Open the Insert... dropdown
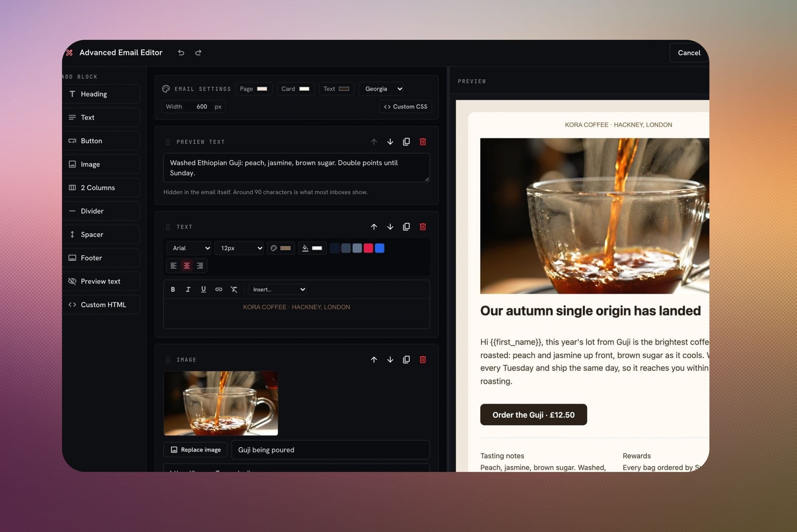This screenshot has height=532, width=797. pyautogui.click(x=277, y=289)
